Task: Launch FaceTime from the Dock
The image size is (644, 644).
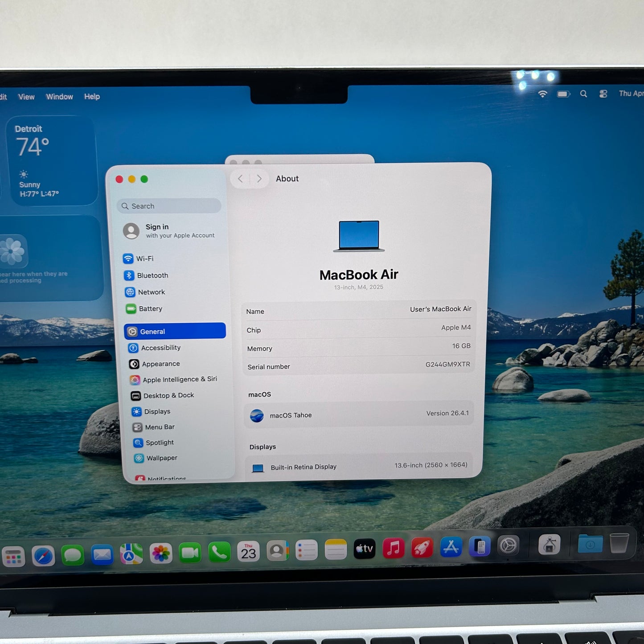Action: point(190,553)
